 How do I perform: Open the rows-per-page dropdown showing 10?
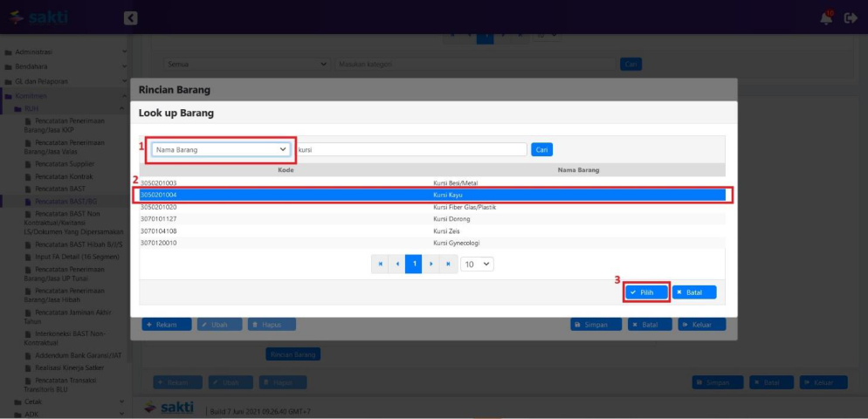click(478, 263)
